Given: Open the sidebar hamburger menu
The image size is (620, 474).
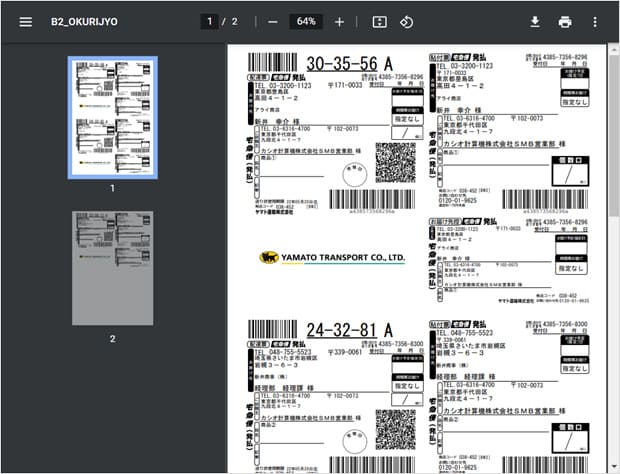Looking at the screenshot, I should (26, 22).
